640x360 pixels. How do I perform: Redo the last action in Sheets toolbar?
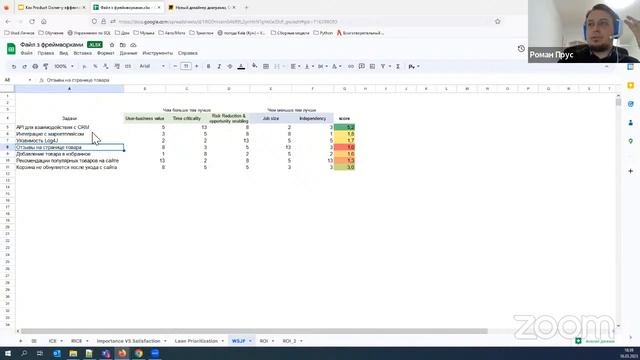coord(24,67)
